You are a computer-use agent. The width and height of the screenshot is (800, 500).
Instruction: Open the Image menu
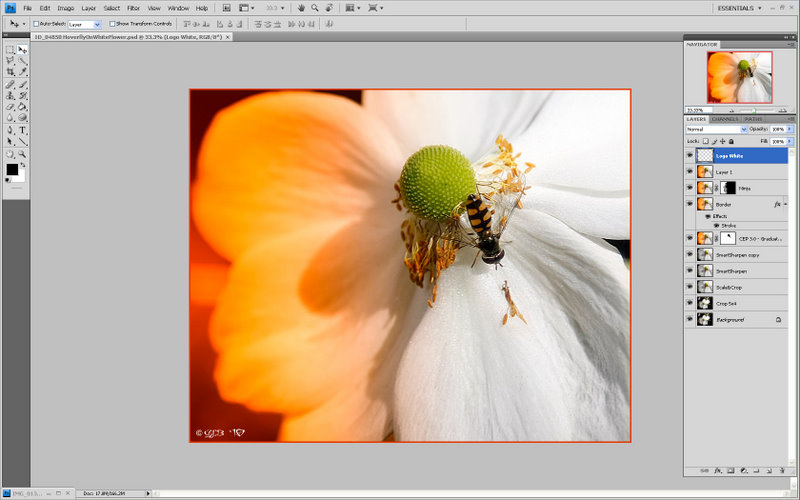click(66, 8)
